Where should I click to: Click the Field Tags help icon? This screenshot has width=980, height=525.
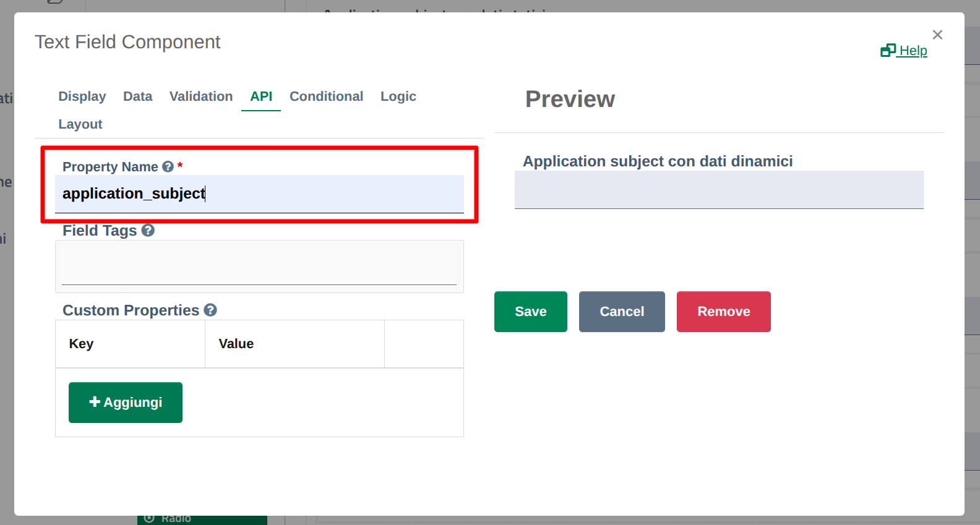pyautogui.click(x=148, y=231)
